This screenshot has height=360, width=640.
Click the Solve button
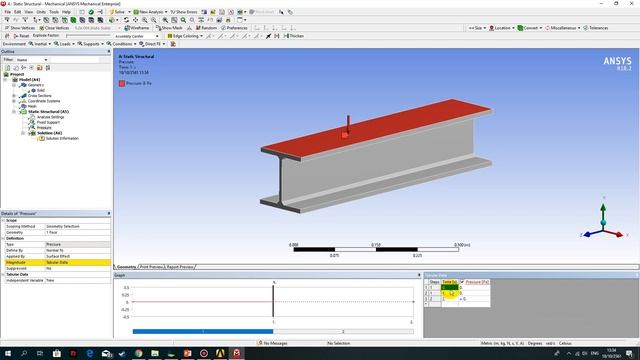pos(117,12)
